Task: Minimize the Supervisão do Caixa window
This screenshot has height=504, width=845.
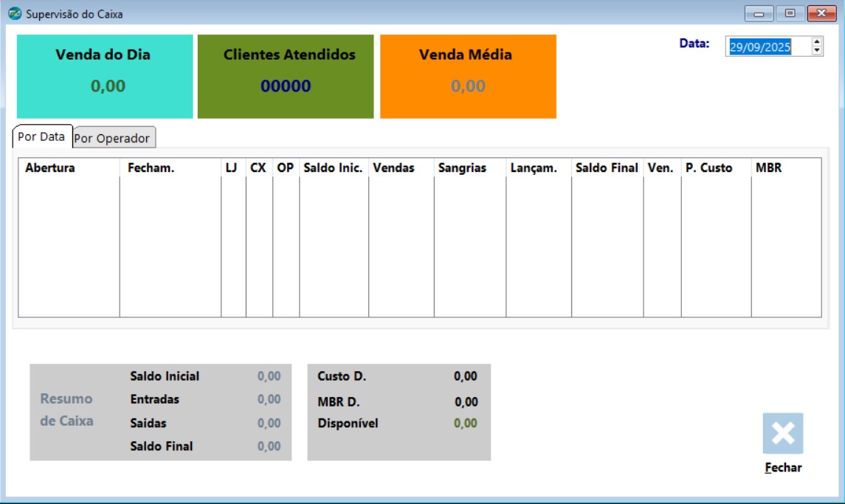Action: [x=759, y=13]
